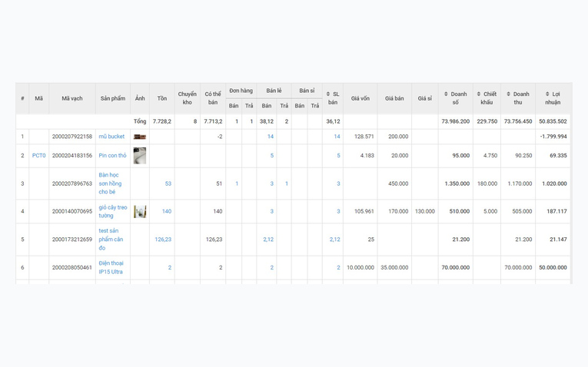The width and height of the screenshot is (588, 367).
Task: Click total discount 229.750 cell
Action: (x=487, y=121)
